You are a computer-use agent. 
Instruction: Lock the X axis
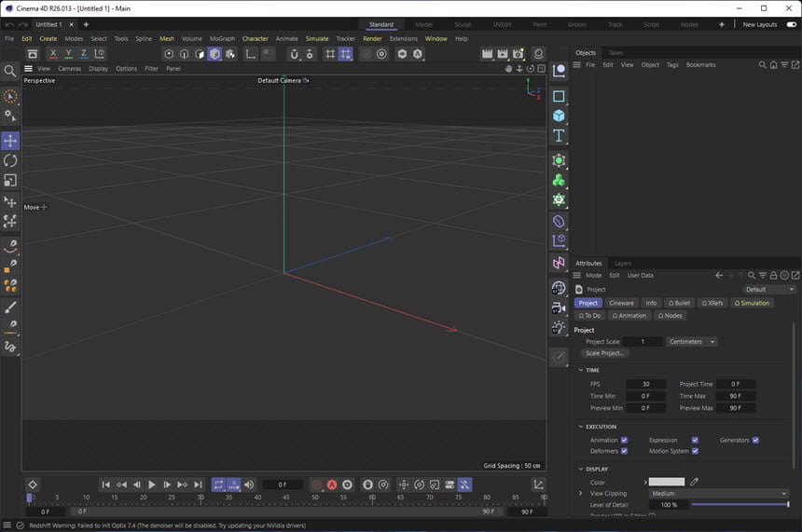point(52,54)
